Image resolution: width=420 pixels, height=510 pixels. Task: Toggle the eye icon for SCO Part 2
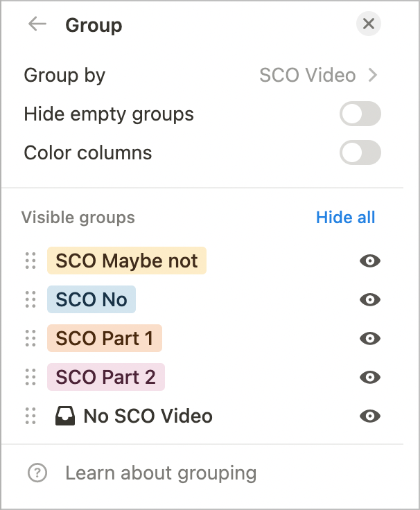click(x=370, y=377)
